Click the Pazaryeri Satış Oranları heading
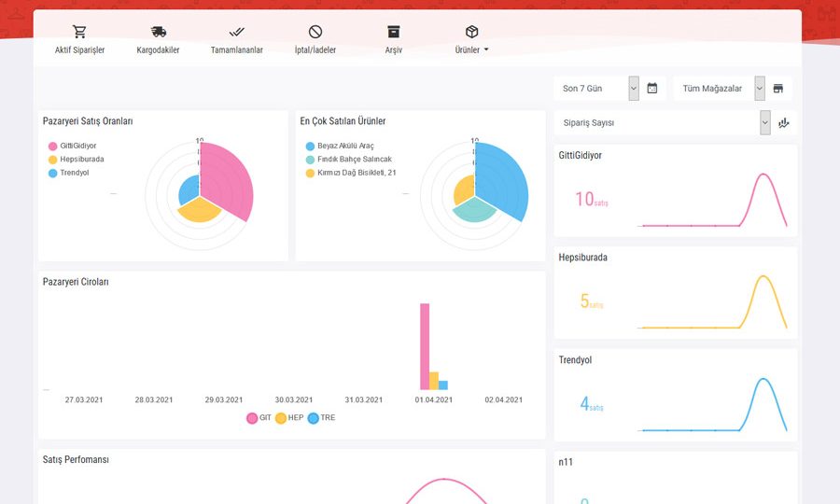Screen dimensions: 840x504 click(x=88, y=121)
